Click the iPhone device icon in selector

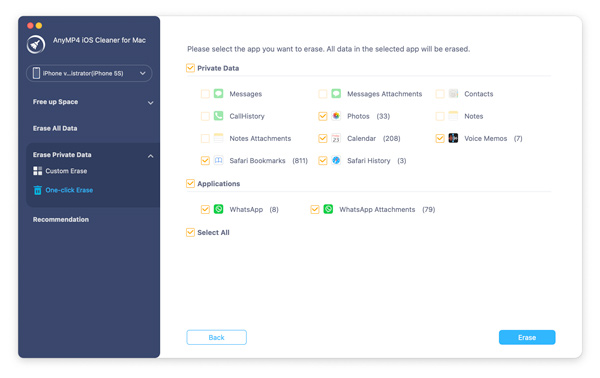pos(36,73)
